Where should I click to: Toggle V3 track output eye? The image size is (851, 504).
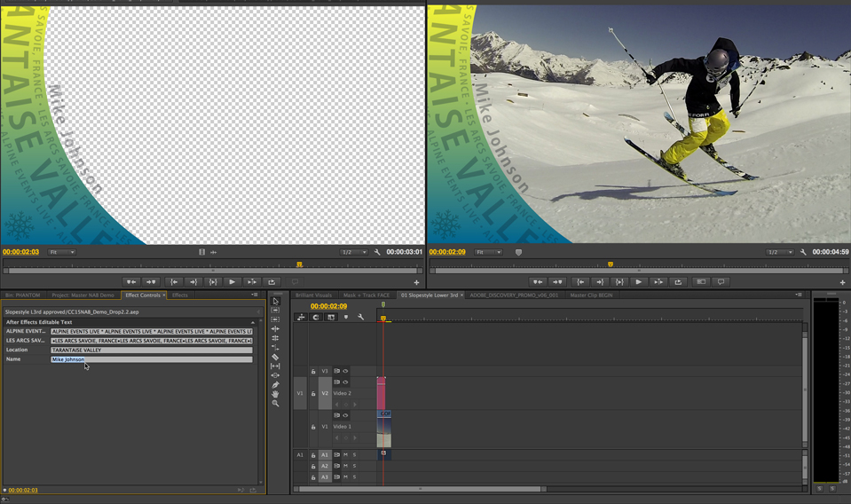point(345,372)
